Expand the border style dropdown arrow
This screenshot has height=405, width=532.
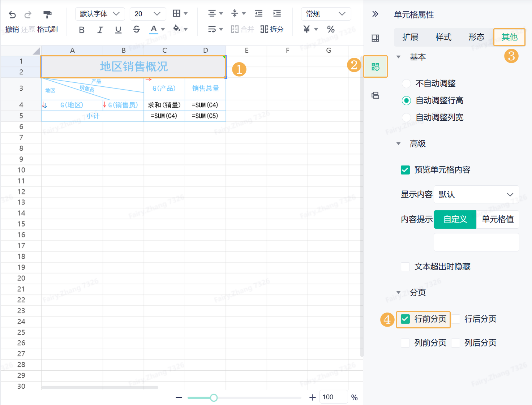point(186,14)
